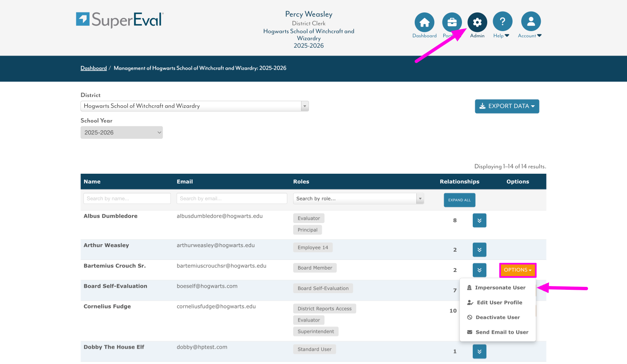627x364 pixels.
Task: Open the Dashboard home icon
Action: [x=424, y=22]
